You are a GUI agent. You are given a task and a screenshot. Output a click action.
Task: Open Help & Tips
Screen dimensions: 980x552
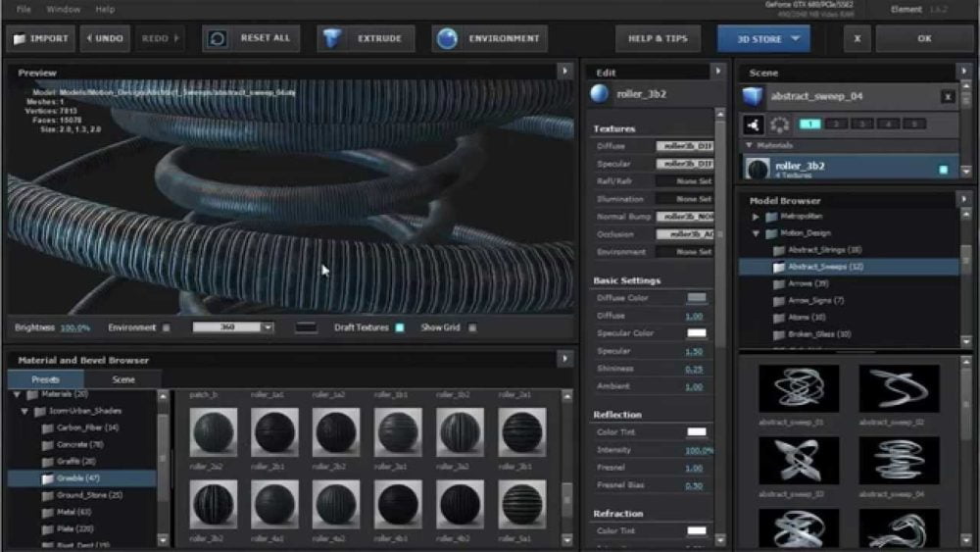(658, 39)
